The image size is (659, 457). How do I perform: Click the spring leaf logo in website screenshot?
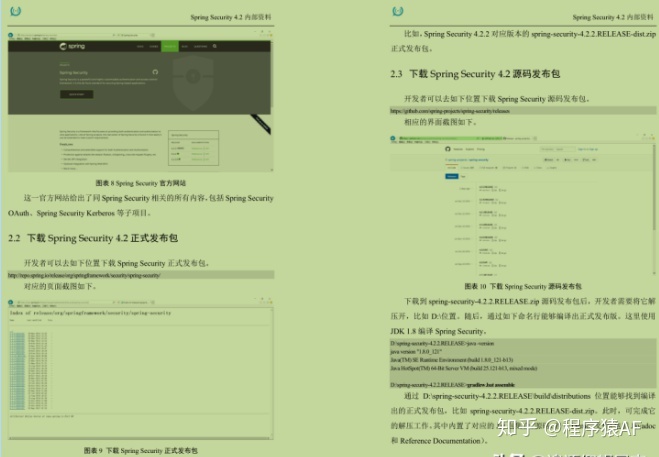[63, 46]
